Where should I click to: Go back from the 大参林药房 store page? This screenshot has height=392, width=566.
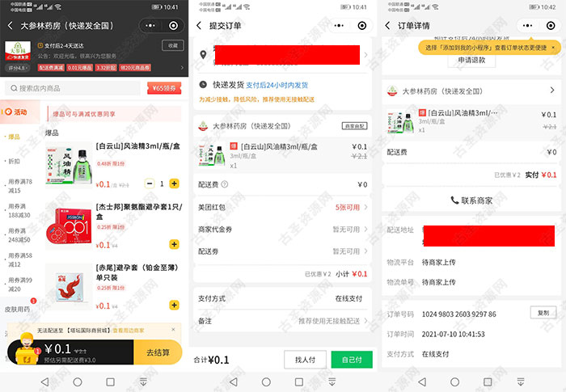[x=10, y=26]
